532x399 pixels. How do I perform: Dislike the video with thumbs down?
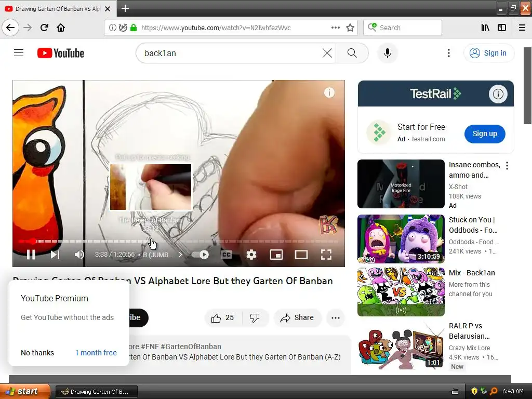255,317
